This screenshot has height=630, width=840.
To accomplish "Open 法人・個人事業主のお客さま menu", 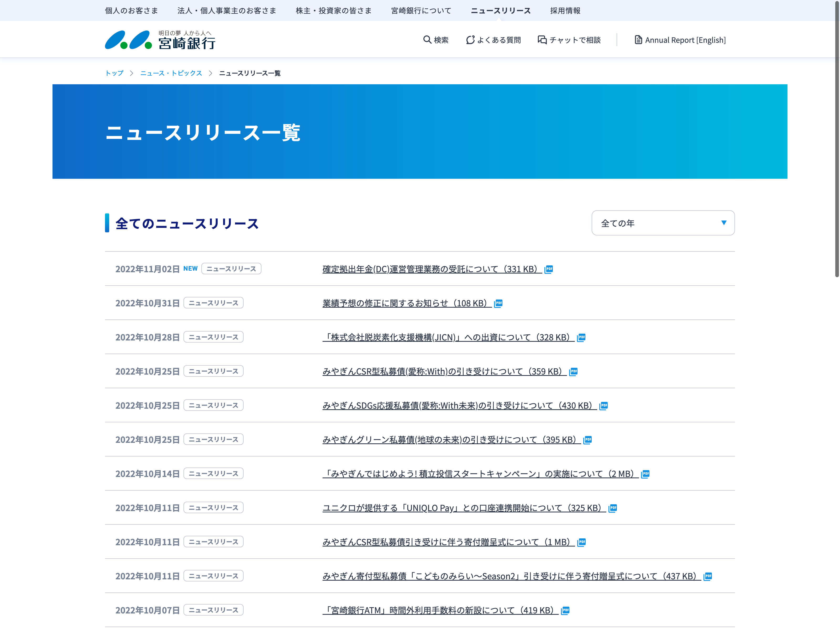I will 227,11.
